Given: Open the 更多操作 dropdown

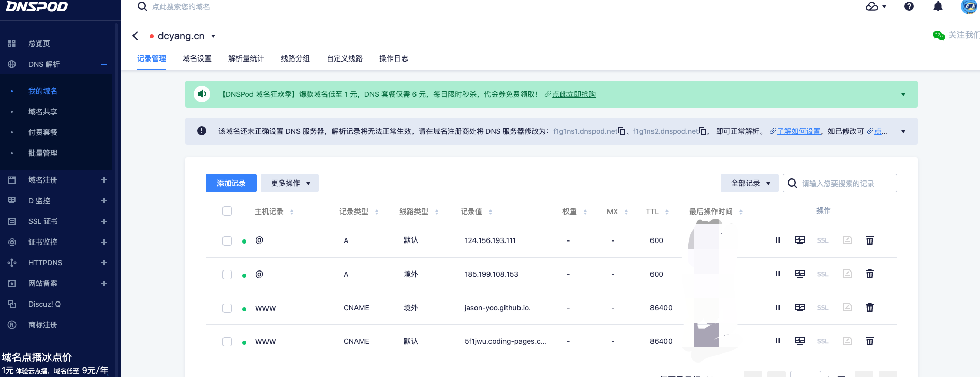Looking at the screenshot, I should 290,183.
